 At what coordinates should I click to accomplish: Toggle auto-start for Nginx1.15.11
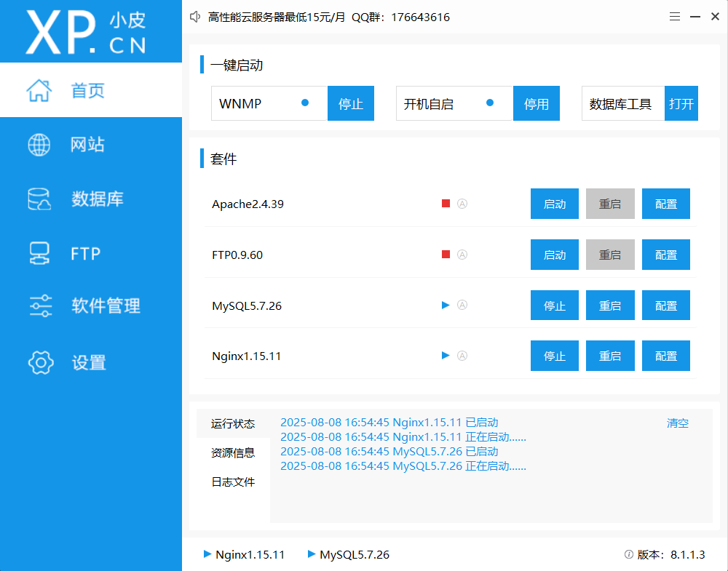pyautogui.click(x=462, y=356)
